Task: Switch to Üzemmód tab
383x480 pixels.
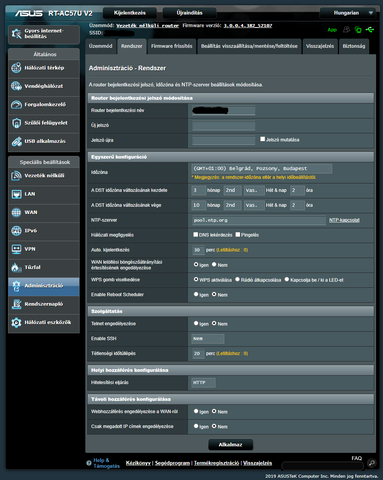Action: click(x=100, y=46)
